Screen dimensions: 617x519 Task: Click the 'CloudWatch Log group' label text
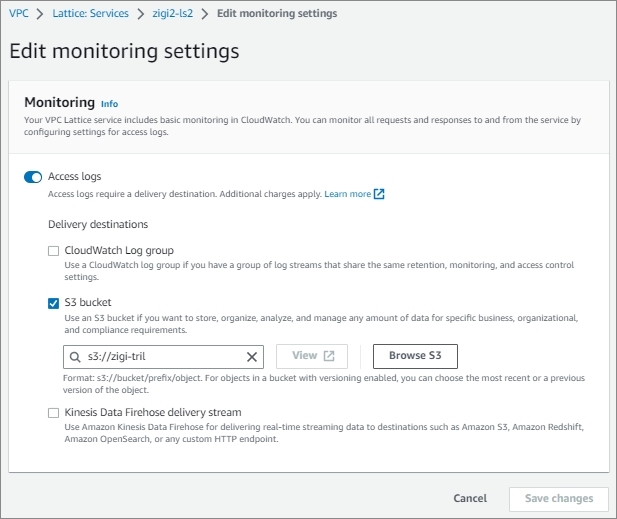pyautogui.click(x=119, y=250)
